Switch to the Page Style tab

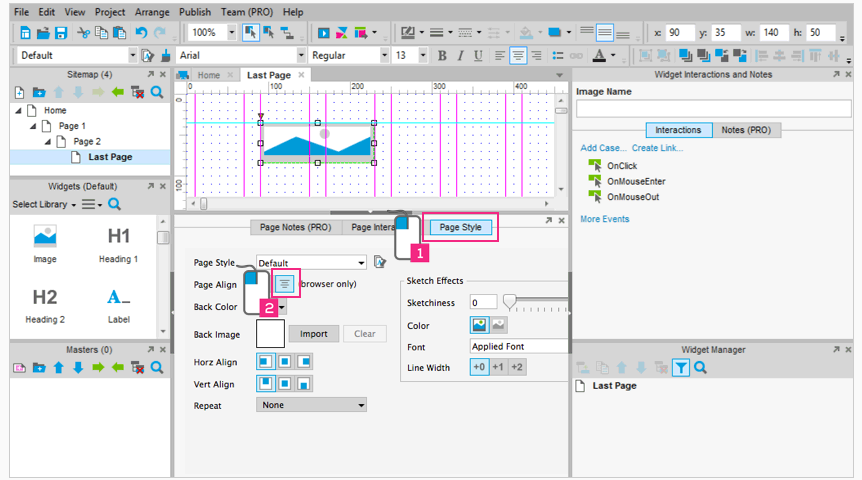tap(460, 227)
